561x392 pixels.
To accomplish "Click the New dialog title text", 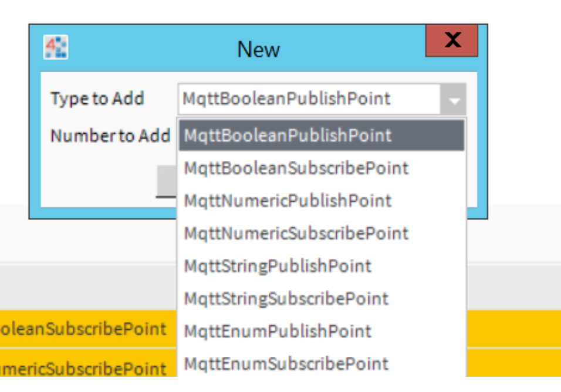I will tap(258, 50).
